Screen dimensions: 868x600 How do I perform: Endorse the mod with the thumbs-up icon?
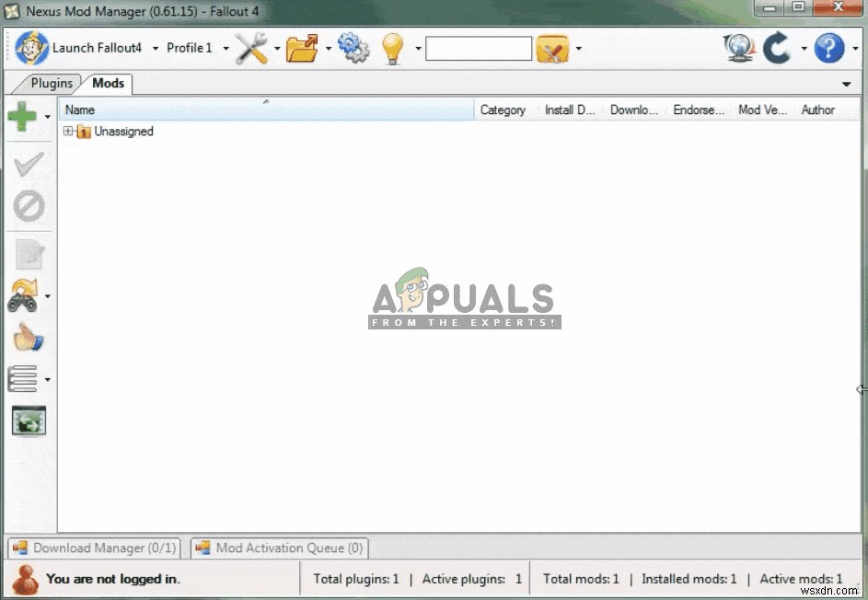pos(27,339)
